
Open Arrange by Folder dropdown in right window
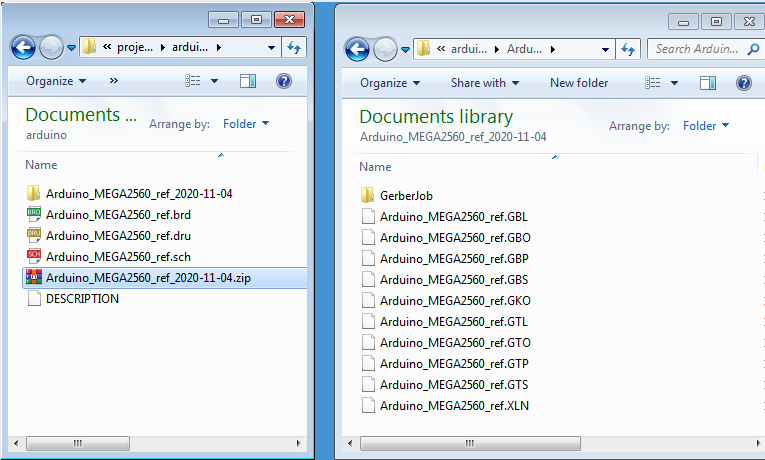click(706, 126)
